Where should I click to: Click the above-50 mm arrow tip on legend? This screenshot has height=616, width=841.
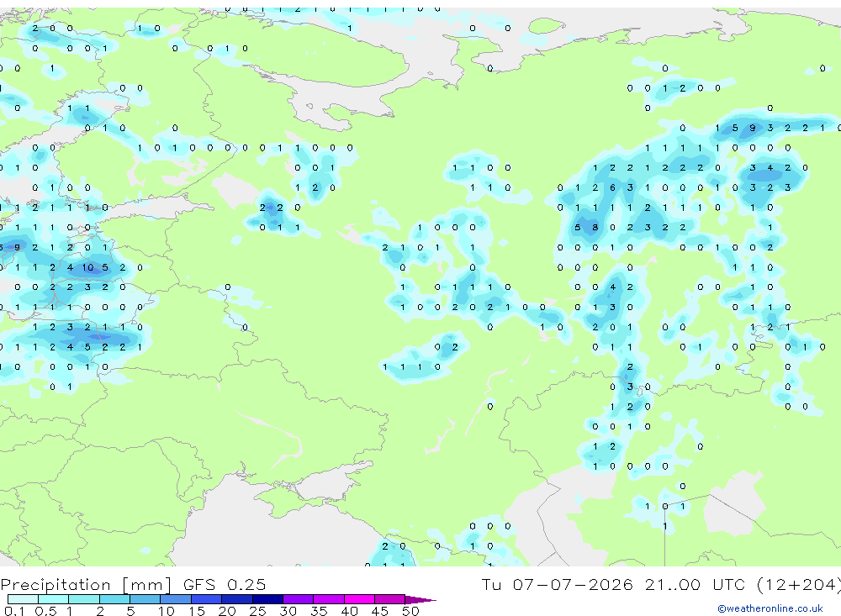tap(420, 599)
